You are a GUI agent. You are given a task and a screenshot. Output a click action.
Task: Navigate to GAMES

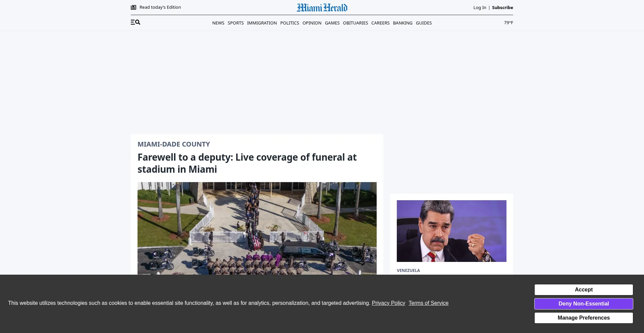coord(332,23)
